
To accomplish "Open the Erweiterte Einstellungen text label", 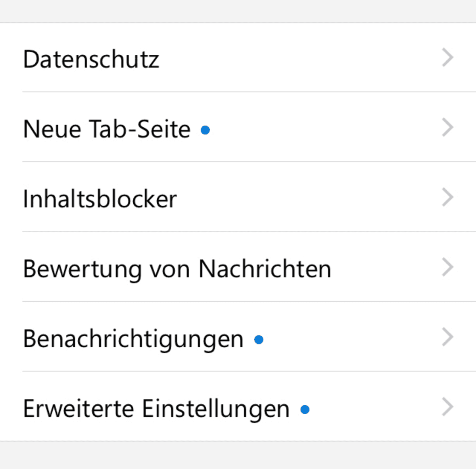I will pyautogui.click(x=156, y=409).
